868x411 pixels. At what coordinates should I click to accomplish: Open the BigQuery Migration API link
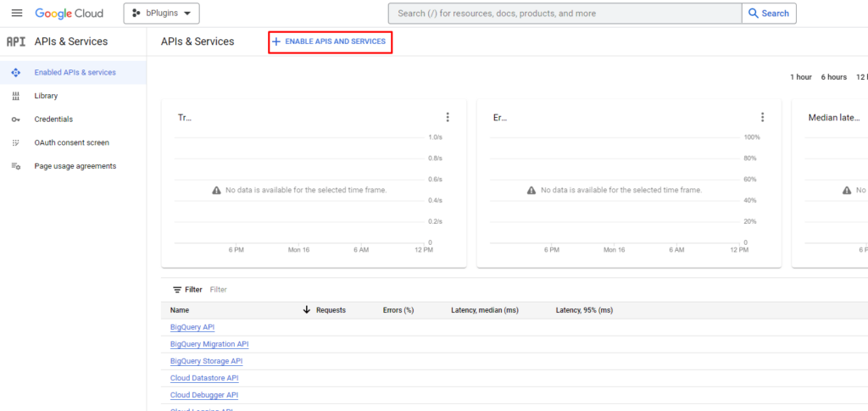point(209,344)
